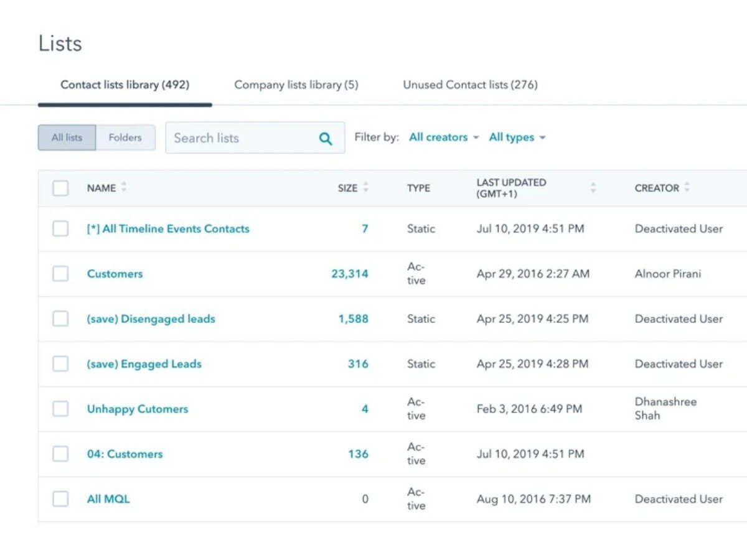
Task: Select the Customers list checkbox
Action: click(60, 274)
